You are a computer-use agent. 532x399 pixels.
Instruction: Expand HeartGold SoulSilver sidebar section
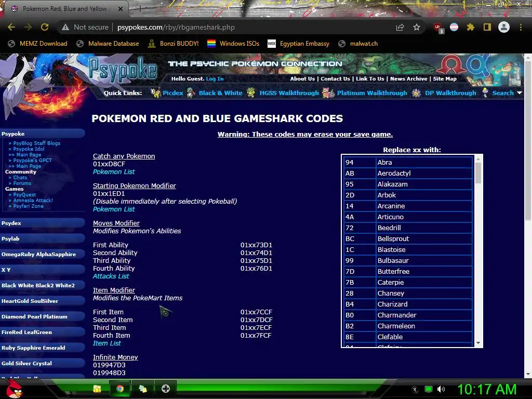tap(43, 301)
